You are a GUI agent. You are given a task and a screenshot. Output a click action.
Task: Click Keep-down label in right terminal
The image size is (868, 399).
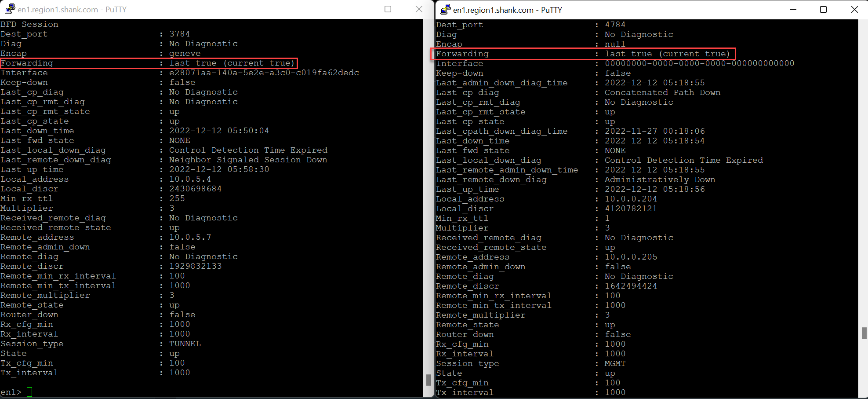460,73
